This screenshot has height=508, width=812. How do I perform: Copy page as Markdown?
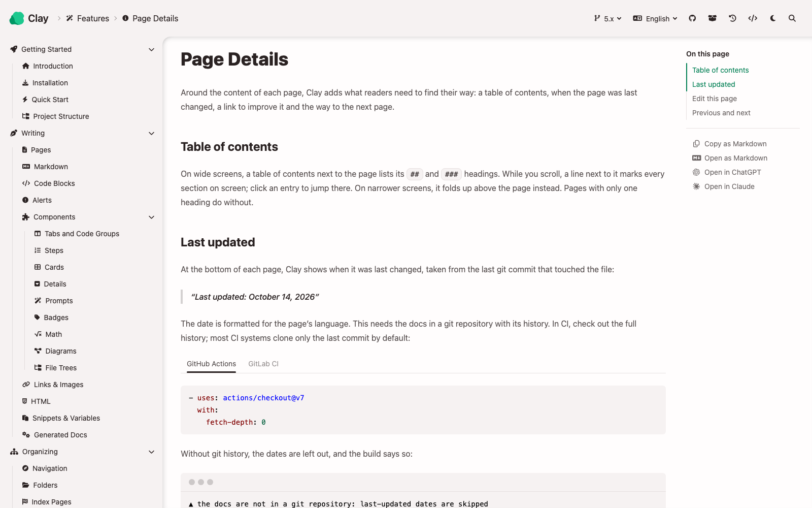(x=730, y=144)
